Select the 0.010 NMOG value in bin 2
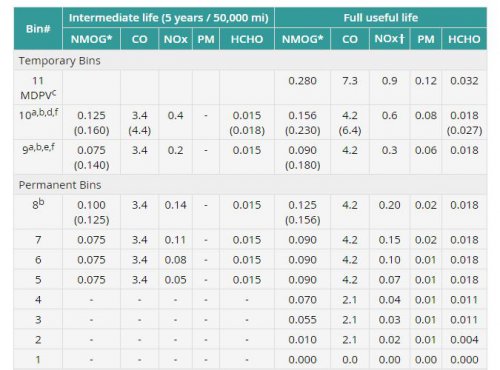The width and height of the screenshot is (500, 370). pos(303,340)
